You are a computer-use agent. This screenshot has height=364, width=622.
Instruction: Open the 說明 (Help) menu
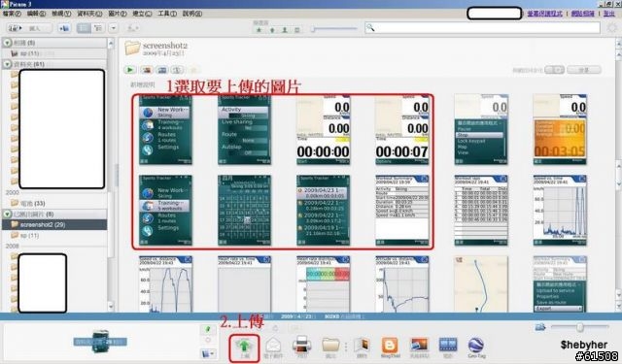coord(192,14)
